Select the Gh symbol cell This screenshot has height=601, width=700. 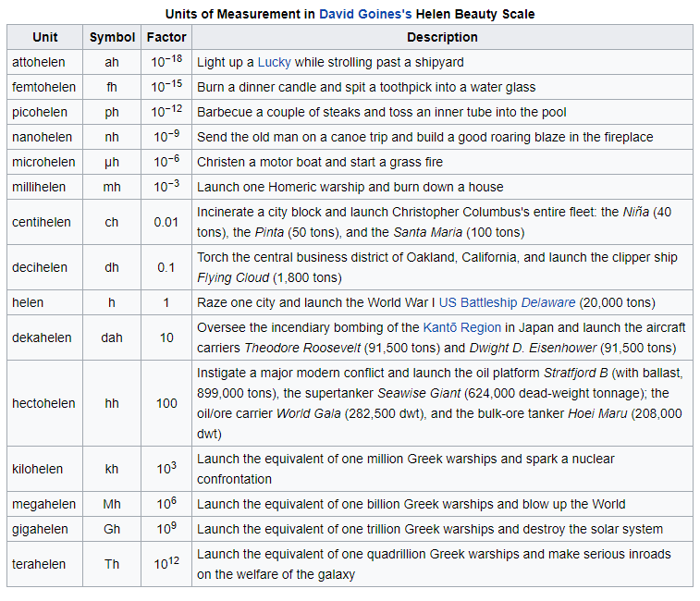tap(112, 529)
